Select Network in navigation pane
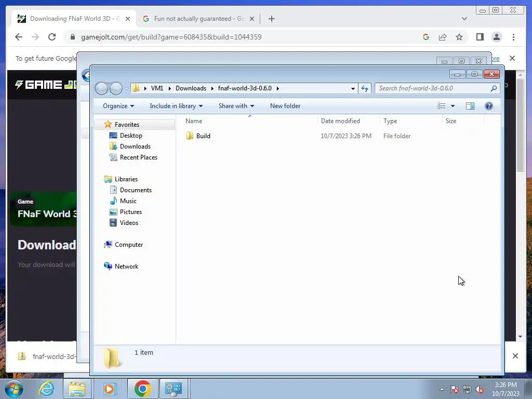The width and height of the screenshot is (532, 399). [x=126, y=267]
